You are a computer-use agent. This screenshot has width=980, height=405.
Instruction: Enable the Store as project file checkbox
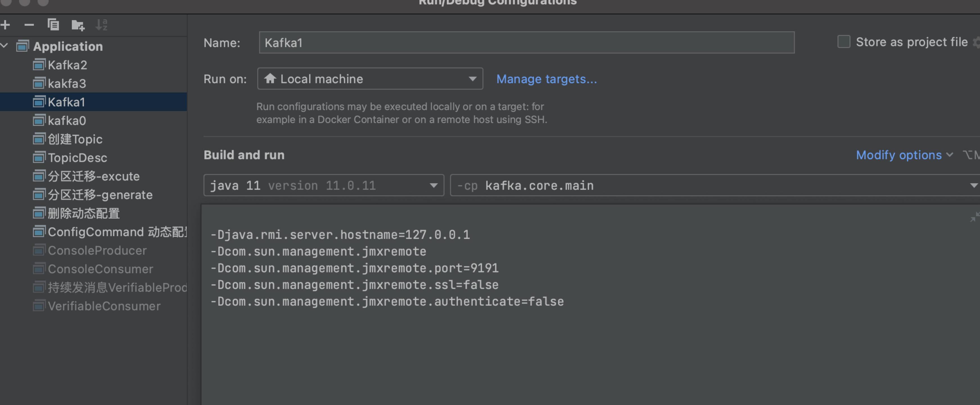[843, 42]
